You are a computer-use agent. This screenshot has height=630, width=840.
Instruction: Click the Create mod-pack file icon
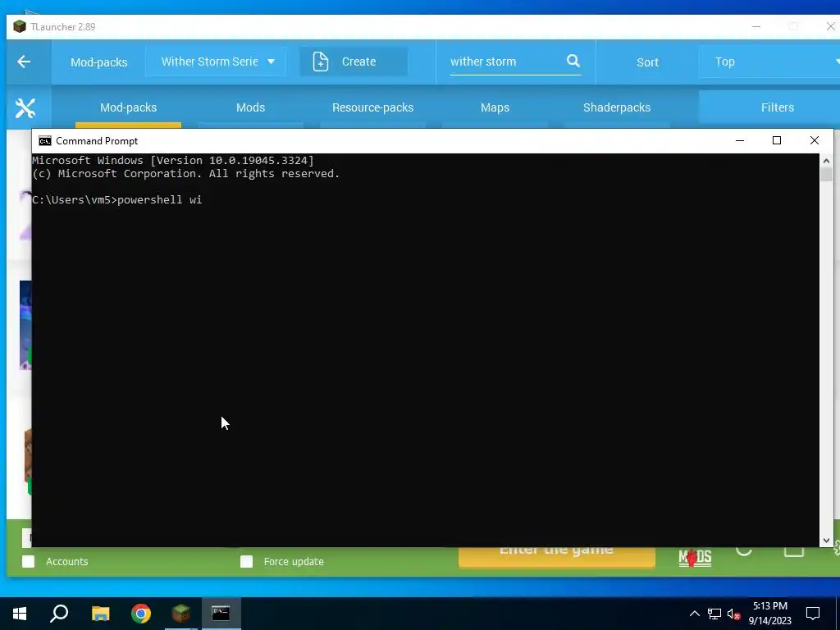(321, 62)
